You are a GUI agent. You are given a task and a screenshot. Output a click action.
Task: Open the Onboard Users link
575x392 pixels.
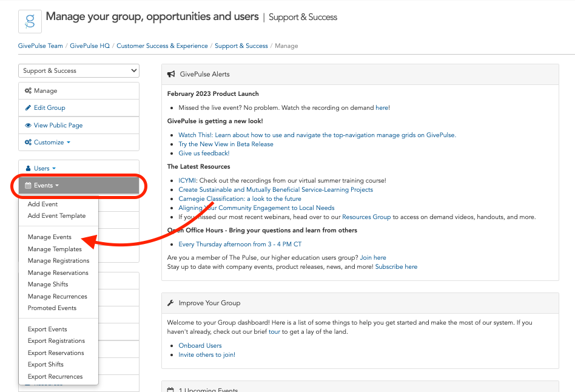tap(200, 346)
